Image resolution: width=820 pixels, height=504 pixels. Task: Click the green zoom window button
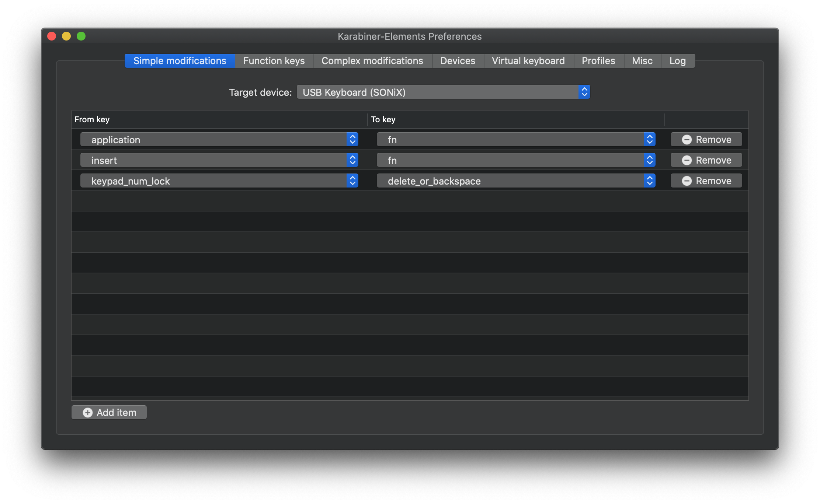click(x=81, y=36)
